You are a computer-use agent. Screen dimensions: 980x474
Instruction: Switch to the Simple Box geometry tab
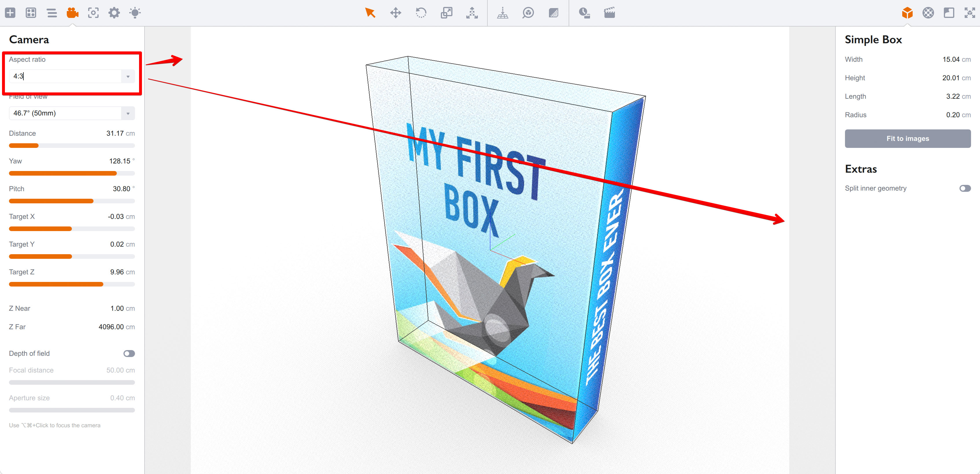point(908,13)
